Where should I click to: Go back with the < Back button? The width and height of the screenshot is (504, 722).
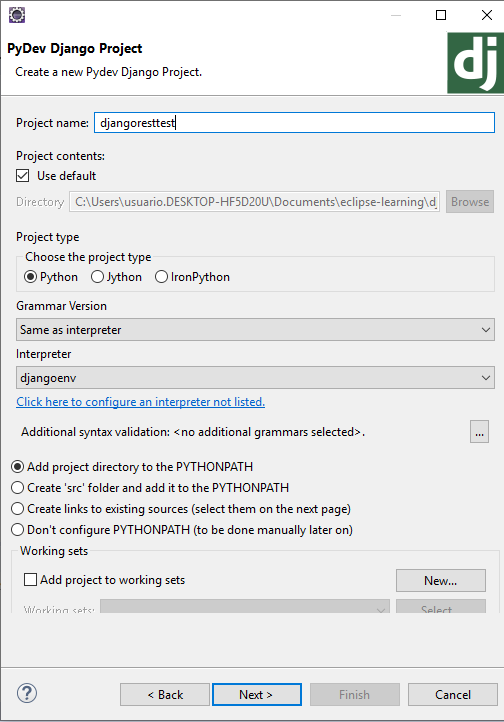pos(165,694)
